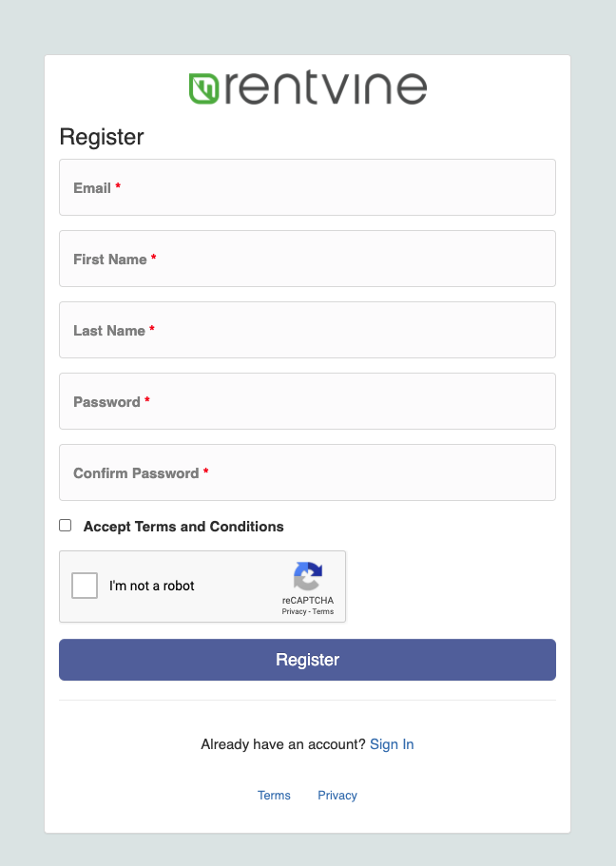Click the Accept Terms and Conditions label text
The width and height of the screenshot is (616, 866).
pyautogui.click(x=183, y=527)
